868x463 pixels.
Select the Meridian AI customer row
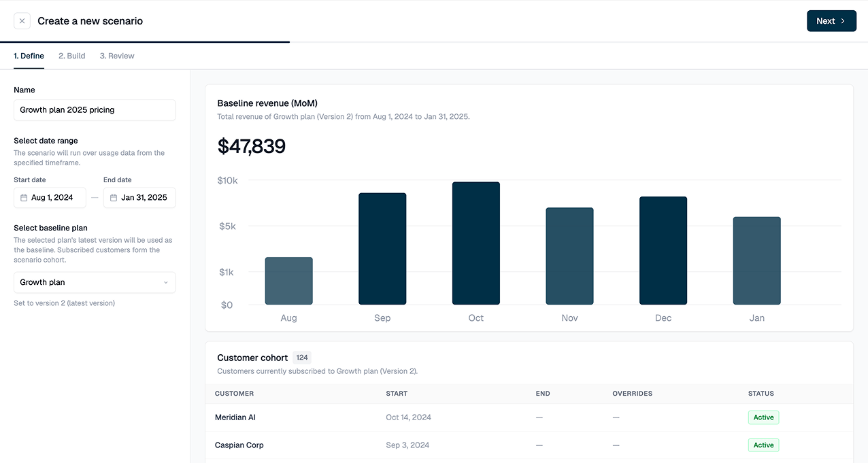[x=529, y=417]
